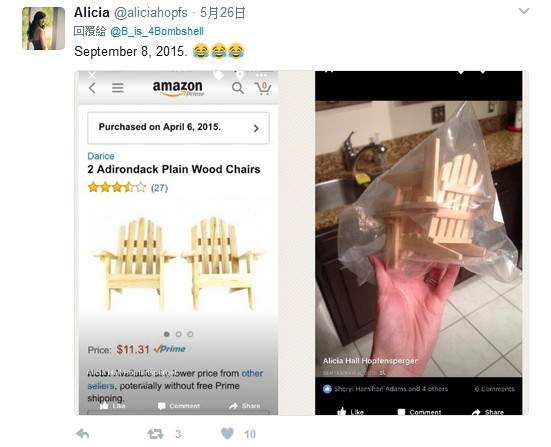This screenshot has width=551, height=447.
Task: Open the 5月26日 tweet timestamp
Action: (x=222, y=13)
